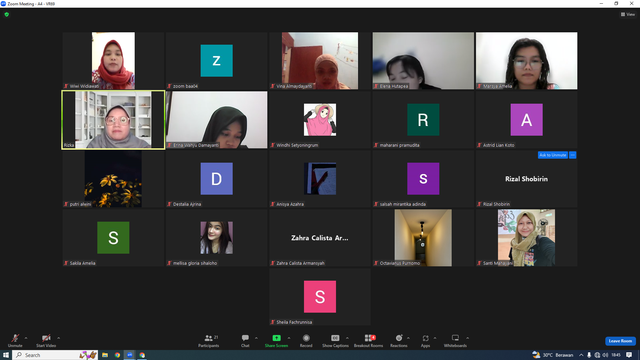
Task: Click the taskbar clock showing 18:45
Action: 616,355
